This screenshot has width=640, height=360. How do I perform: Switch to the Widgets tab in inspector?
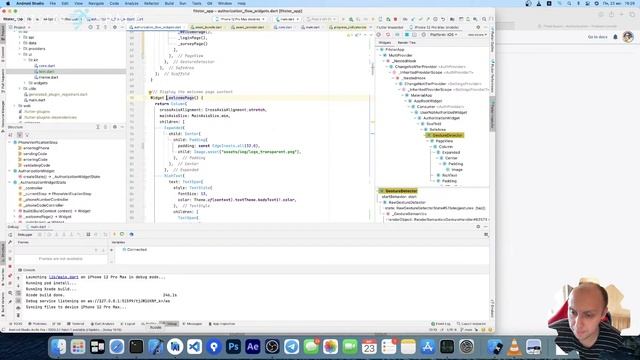click(384, 42)
